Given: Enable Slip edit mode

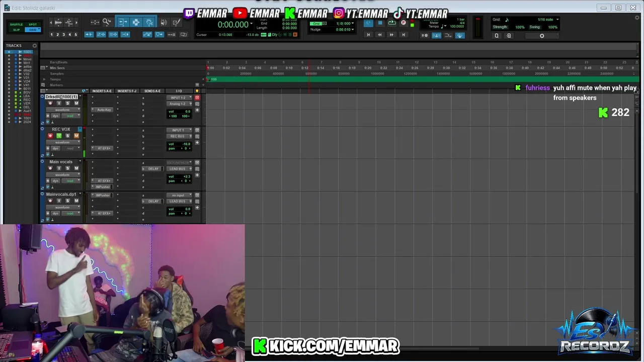Looking at the screenshot, I should 16,30.
